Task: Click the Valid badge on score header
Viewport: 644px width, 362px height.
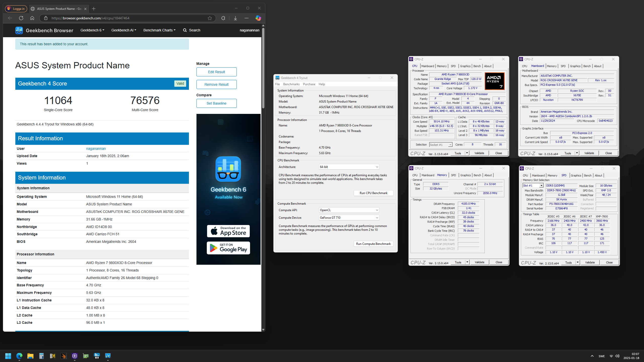Action: pyautogui.click(x=180, y=83)
